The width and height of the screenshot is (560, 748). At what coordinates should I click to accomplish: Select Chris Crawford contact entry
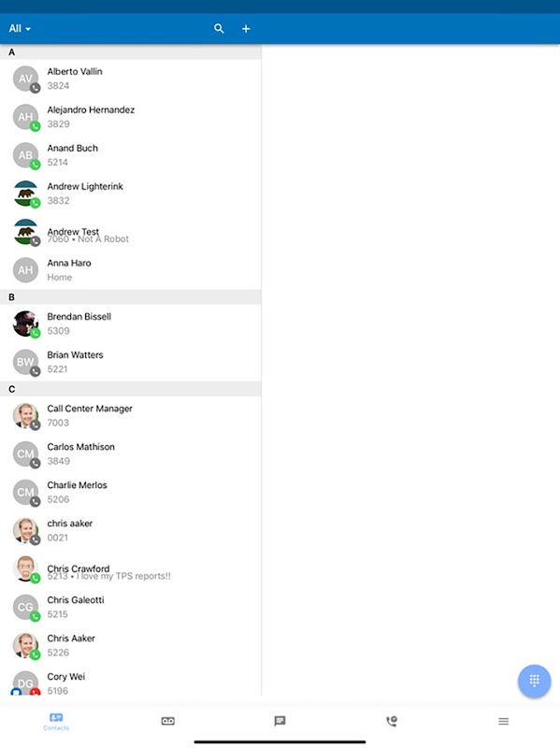click(130, 569)
